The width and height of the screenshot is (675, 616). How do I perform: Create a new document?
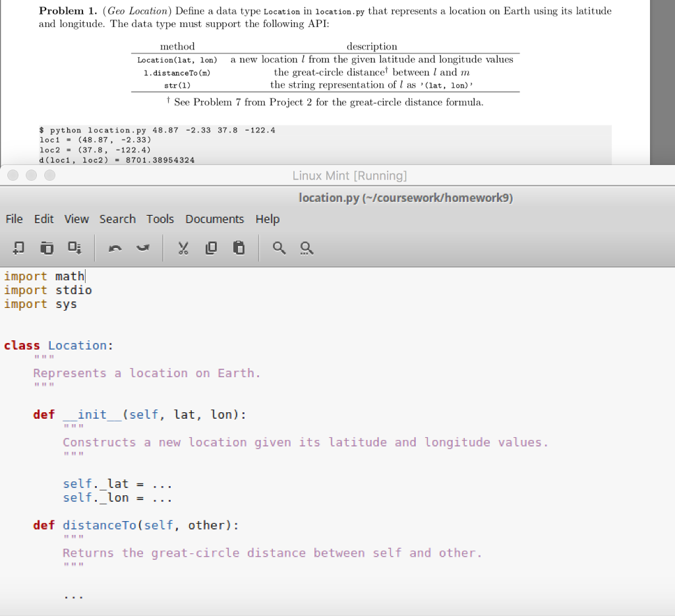[18, 247]
